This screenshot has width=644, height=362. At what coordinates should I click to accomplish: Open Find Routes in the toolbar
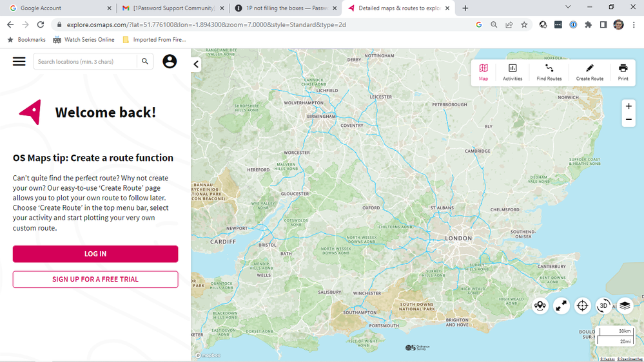click(549, 72)
